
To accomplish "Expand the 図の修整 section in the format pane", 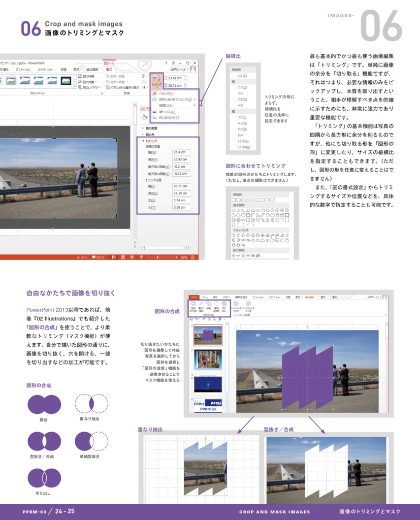I will tap(152, 128).
